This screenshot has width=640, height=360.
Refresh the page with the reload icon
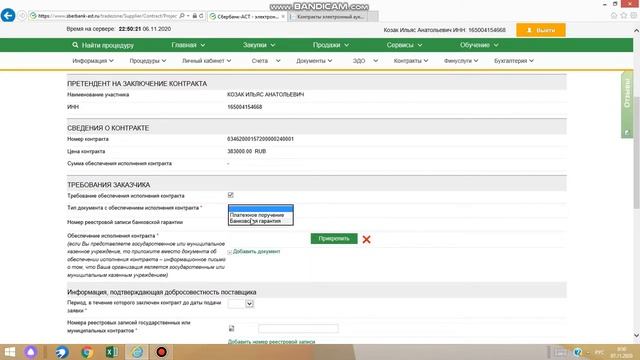point(201,16)
